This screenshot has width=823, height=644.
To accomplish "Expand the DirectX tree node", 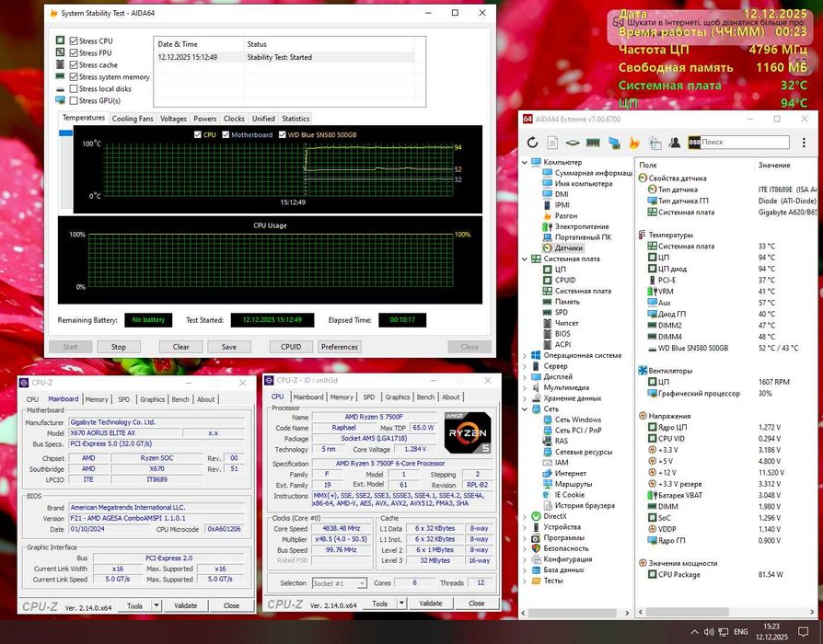I will pyautogui.click(x=525, y=516).
